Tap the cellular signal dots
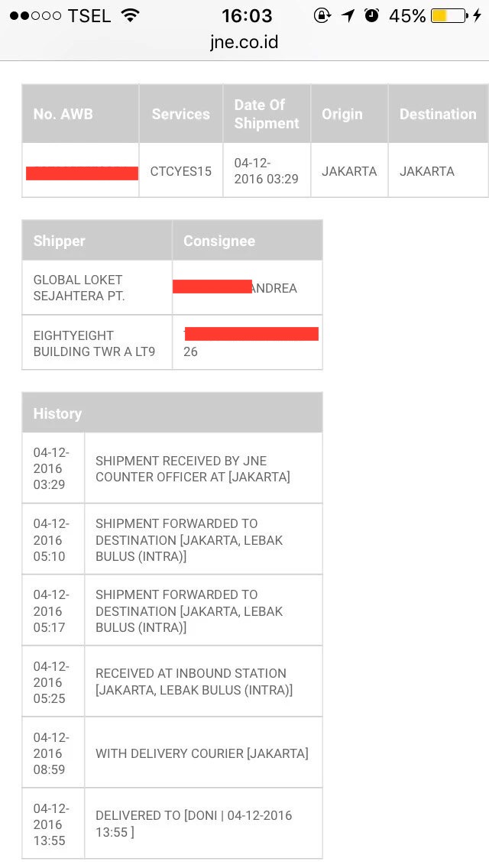 [x=35, y=15]
